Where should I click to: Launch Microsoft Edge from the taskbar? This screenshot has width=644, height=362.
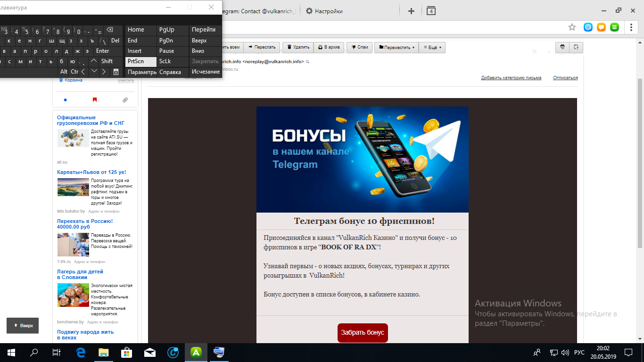81,352
